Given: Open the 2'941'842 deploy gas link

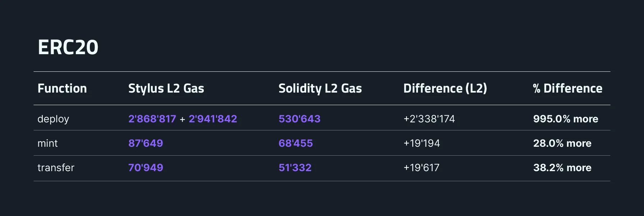Looking at the screenshot, I should (213, 119).
